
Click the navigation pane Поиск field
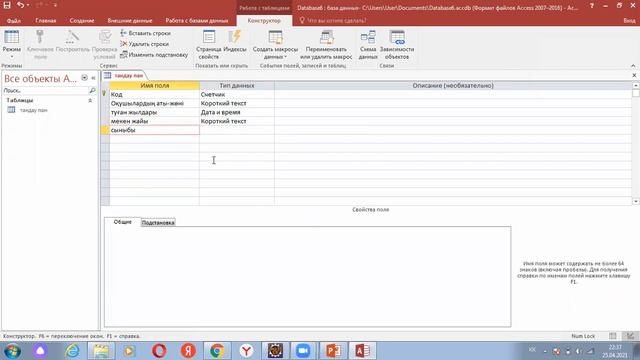(45, 90)
